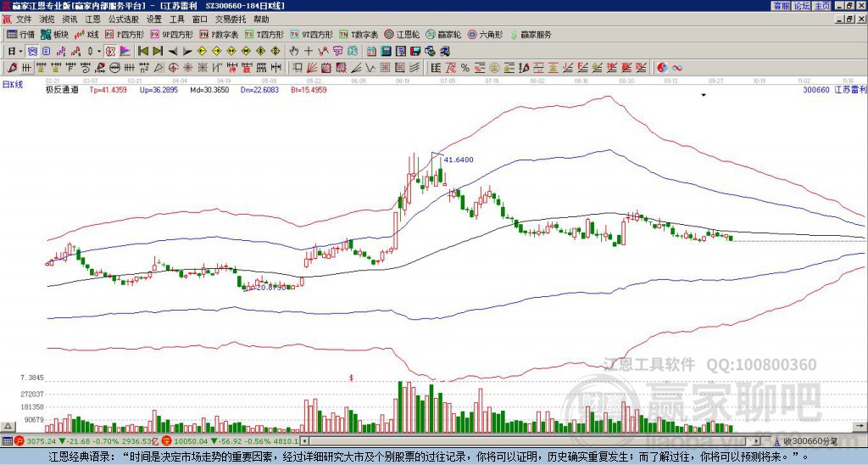Open the calculator icon in toolbar
Image resolution: width=868 pixels, height=465 pixels.
tap(387, 52)
